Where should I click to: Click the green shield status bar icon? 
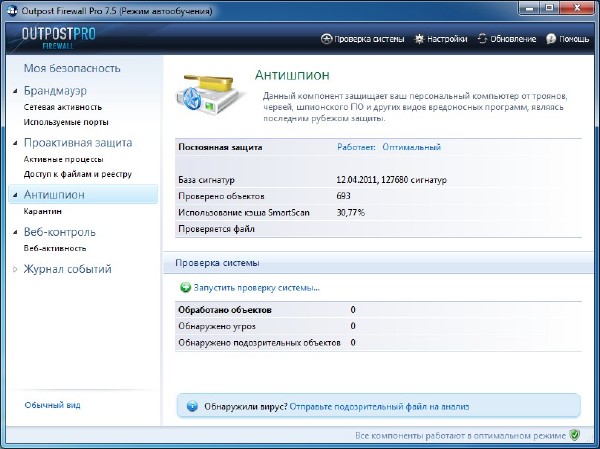point(574,436)
